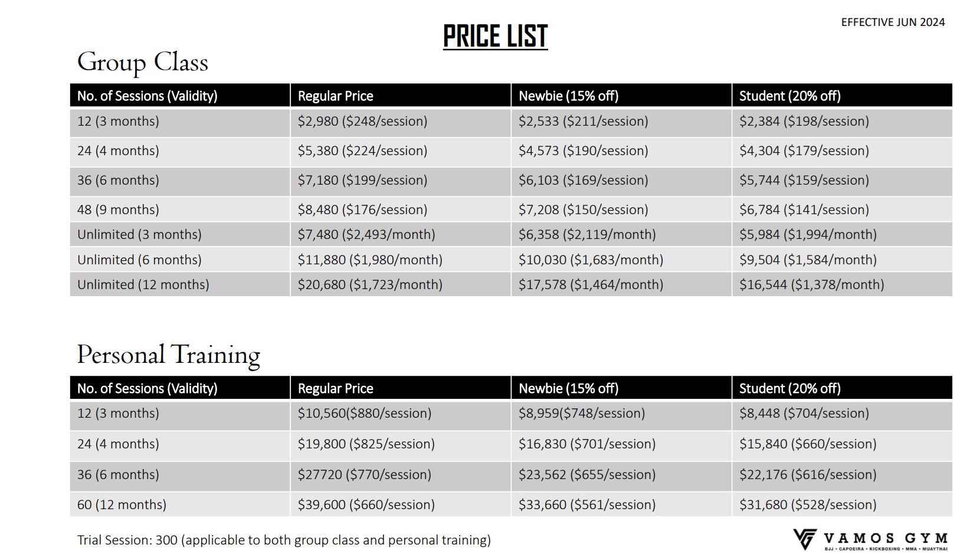Screen dimensions: 980x554
Task: Click the 48 (9 months) group row
Action: click(x=511, y=209)
